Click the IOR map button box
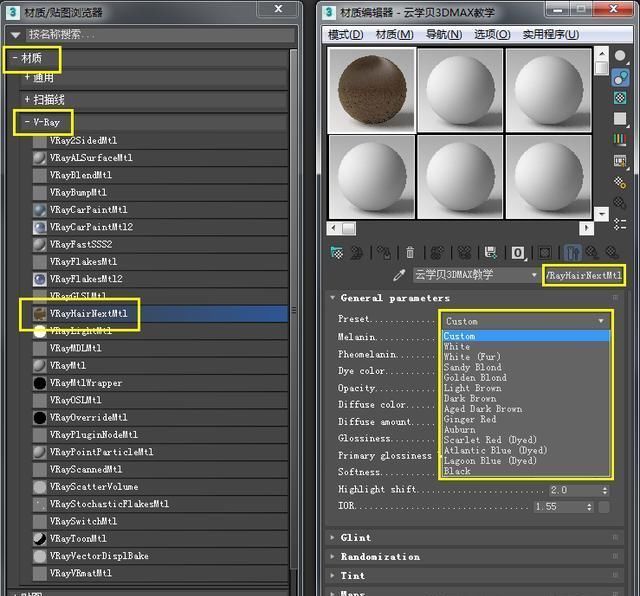Screen dimensions: 640x596 pos(604,507)
